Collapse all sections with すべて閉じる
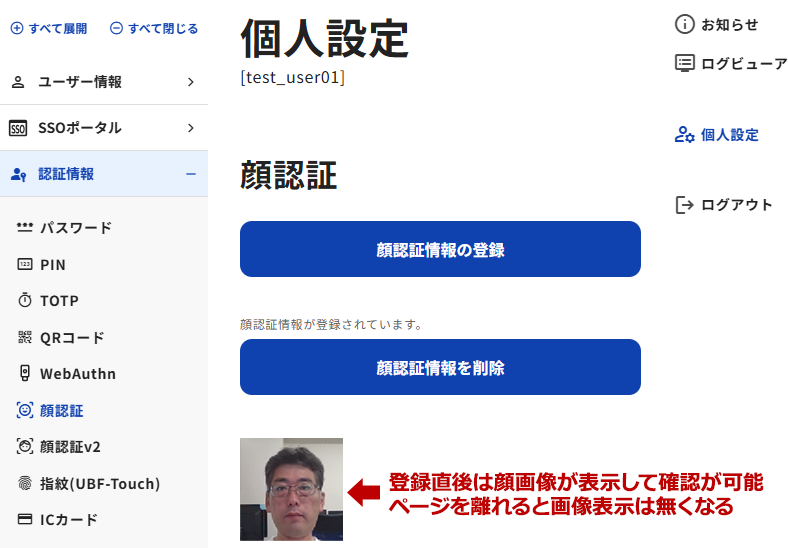 point(154,28)
